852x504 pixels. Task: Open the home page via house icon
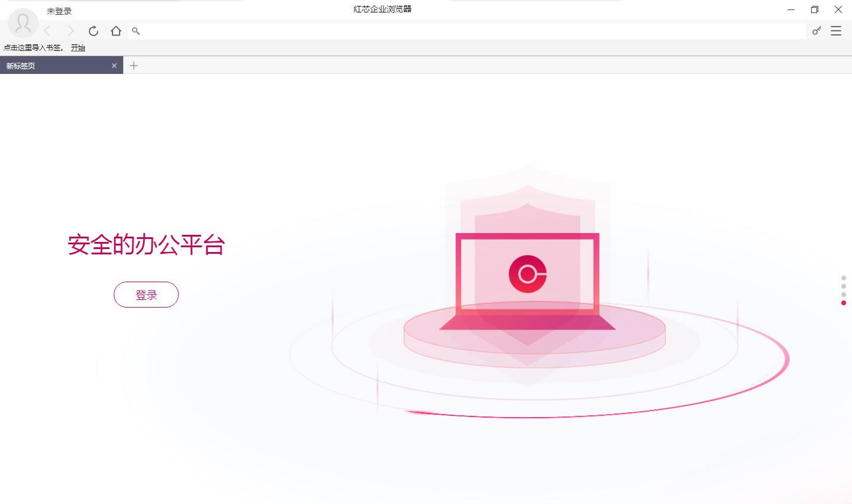point(116,31)
